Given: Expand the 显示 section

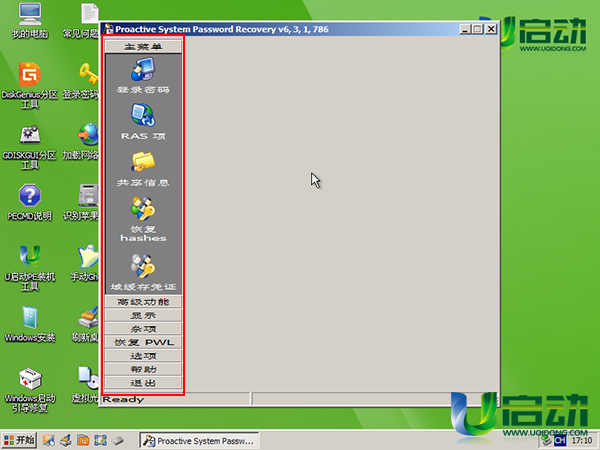Looking at the screenshot, I should tap(143, 315).
